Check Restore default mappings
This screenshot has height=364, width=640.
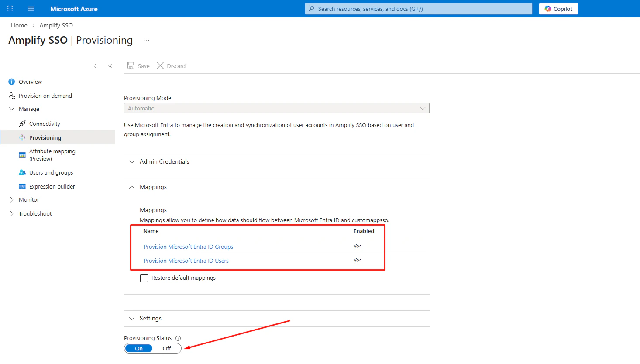click(144, 278)
